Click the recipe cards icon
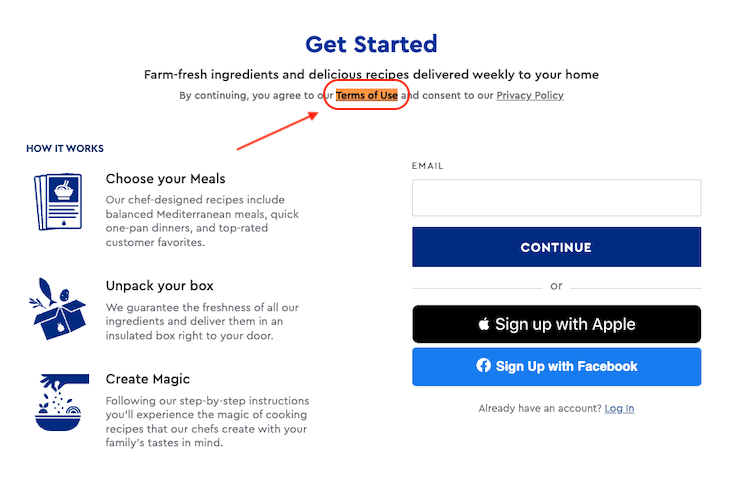This screenshot has height=489, width=740. 58,202
